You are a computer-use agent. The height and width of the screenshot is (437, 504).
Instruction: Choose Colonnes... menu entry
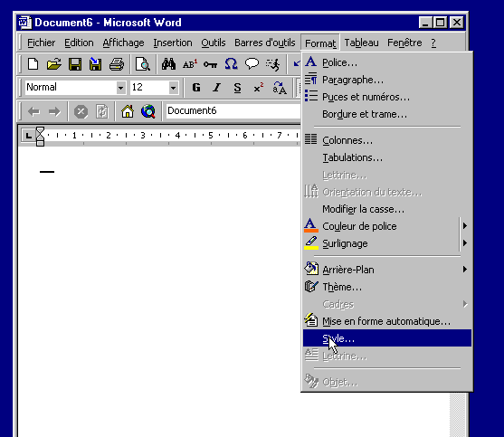click(387, 140)
